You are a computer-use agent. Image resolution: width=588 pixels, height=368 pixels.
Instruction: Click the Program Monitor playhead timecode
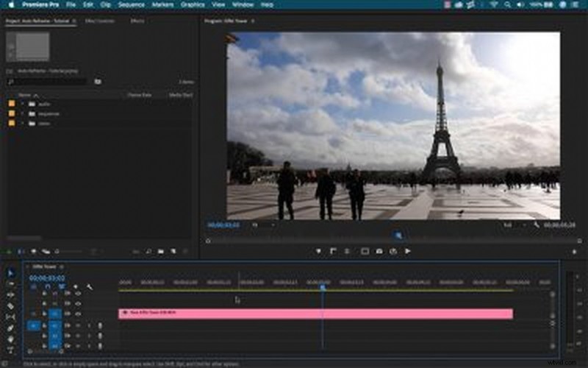(x=223, y=225)
